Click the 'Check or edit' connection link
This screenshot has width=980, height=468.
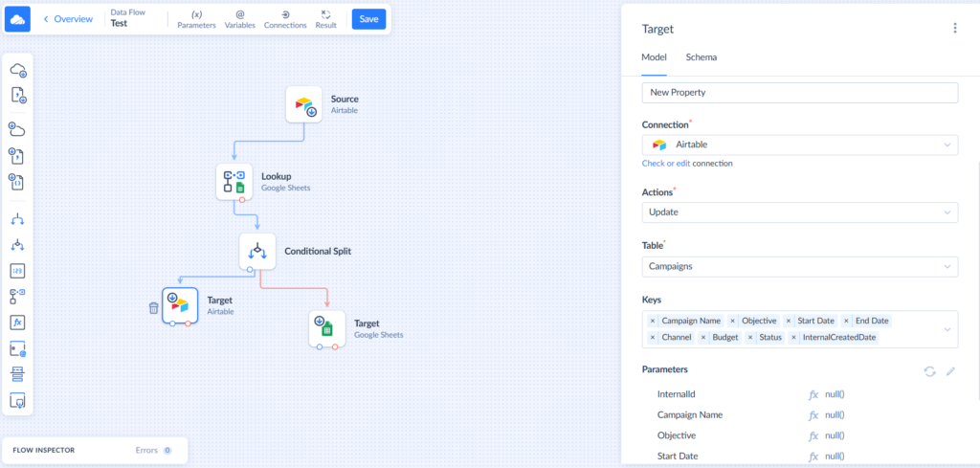(x=666, y=164)
